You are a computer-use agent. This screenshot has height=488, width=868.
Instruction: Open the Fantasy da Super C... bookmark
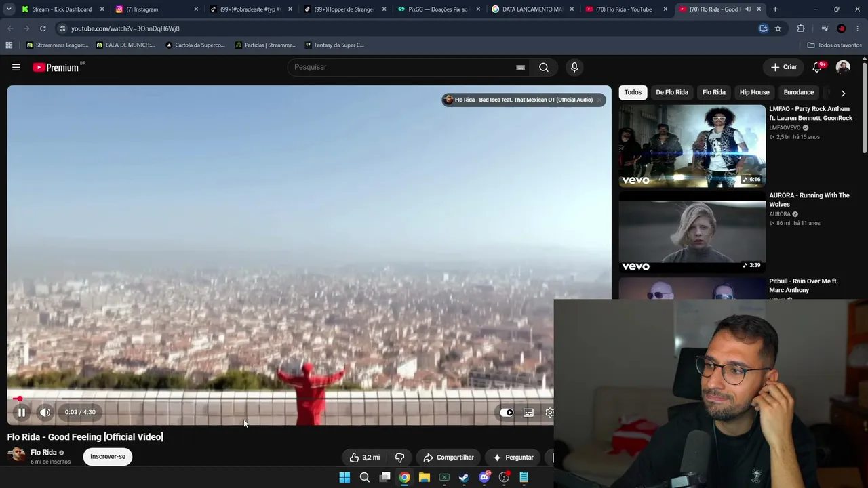click(334, 45)
